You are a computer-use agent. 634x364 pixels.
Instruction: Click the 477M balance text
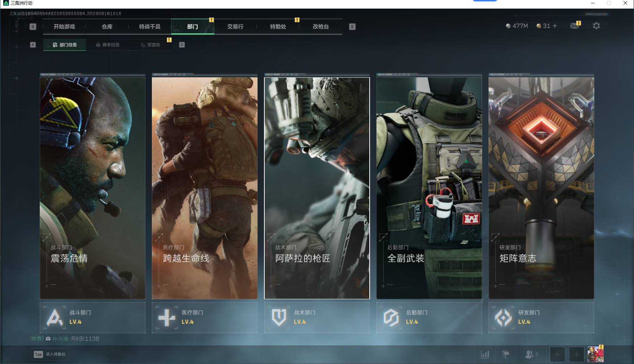pos(520,26)
